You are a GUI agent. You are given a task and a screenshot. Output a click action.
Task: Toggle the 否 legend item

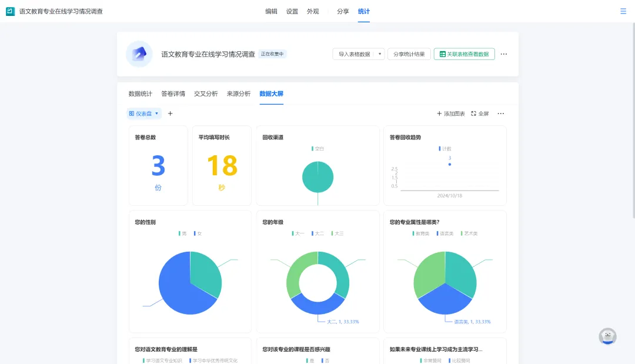pyautogui.click(x=326, y=360)
